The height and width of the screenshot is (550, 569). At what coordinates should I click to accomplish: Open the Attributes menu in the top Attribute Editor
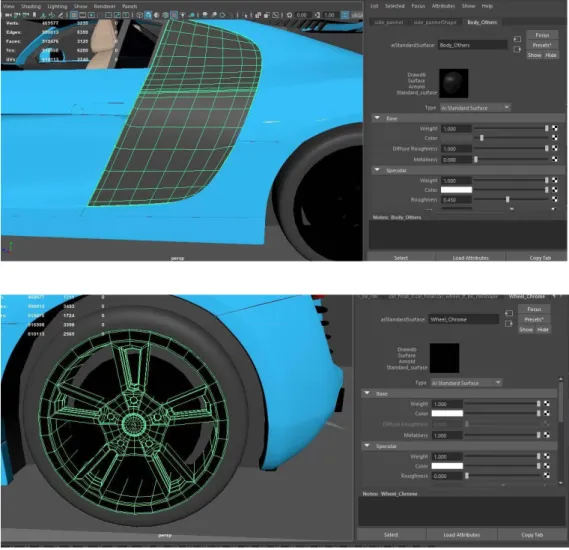pos(443,6)
